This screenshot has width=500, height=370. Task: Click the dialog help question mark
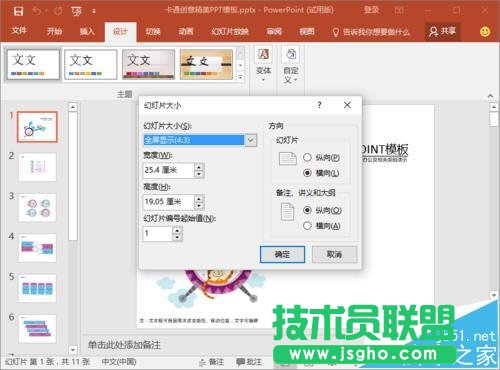[x=319, y=105]
